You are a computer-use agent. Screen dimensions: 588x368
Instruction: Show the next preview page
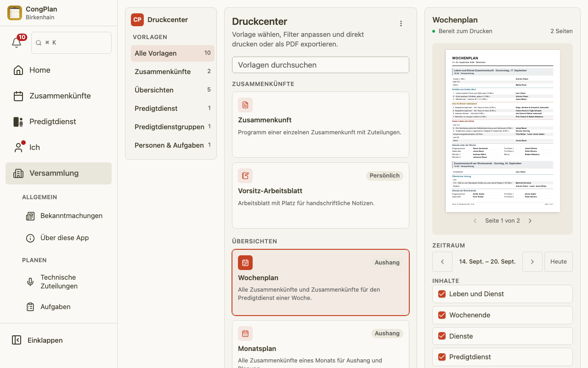[530, 221]
